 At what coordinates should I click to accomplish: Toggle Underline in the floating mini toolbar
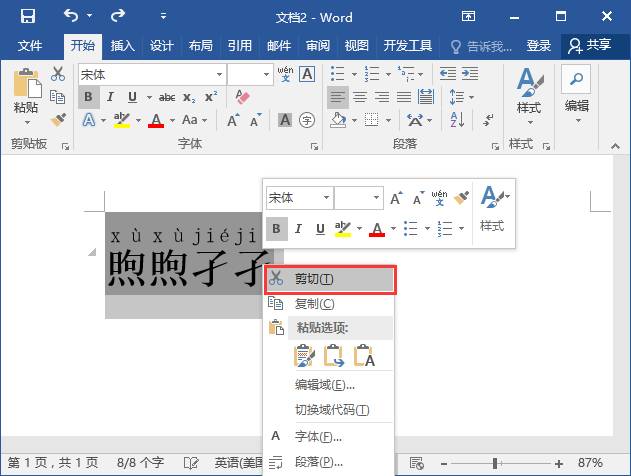(320, 229)
